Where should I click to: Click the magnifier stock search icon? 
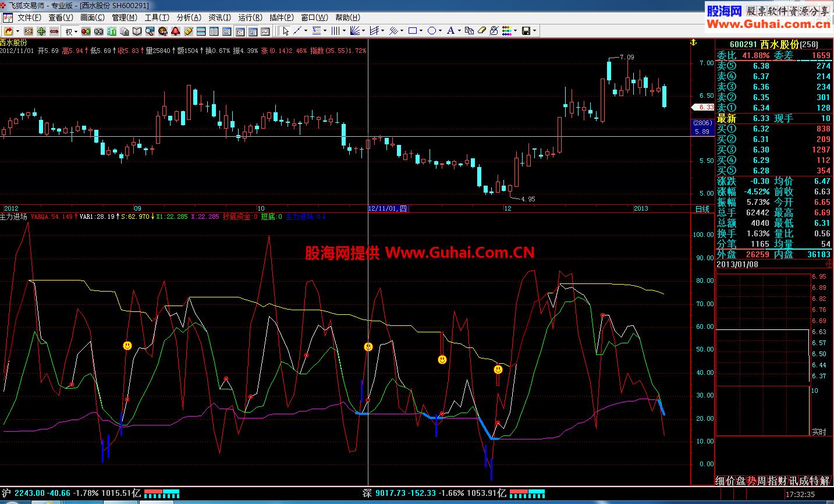(x=150, y=31)
